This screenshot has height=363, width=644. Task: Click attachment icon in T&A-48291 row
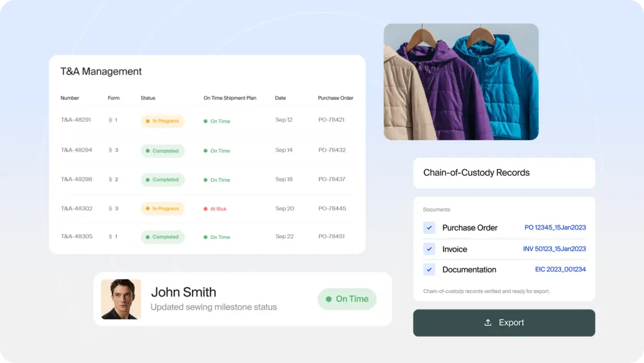[110, 120]
